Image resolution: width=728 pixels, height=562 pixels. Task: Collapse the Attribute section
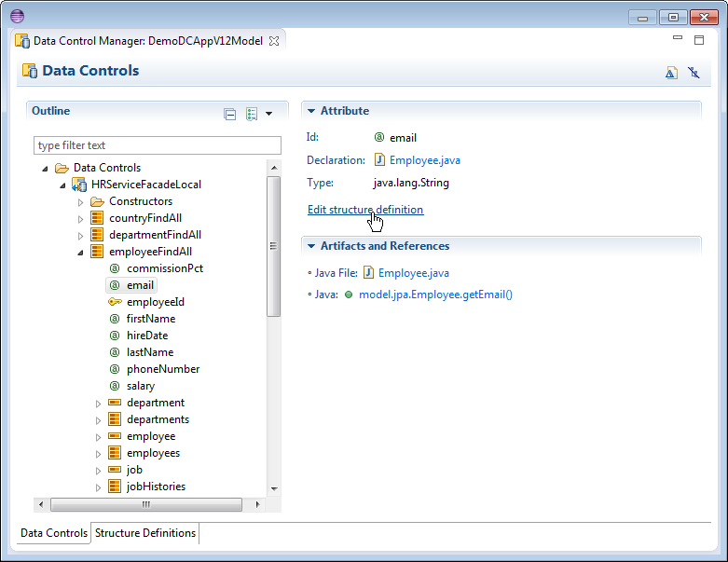pyautogui.click(x=311, y=111)
